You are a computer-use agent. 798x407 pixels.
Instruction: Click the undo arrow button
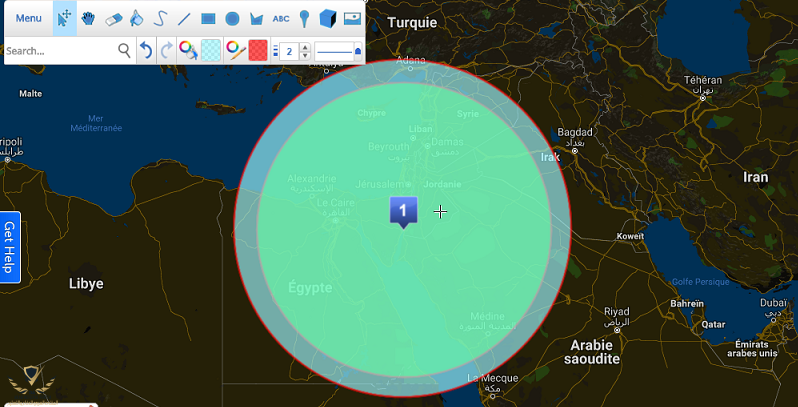pyautogui.click(x=146, y=50)
